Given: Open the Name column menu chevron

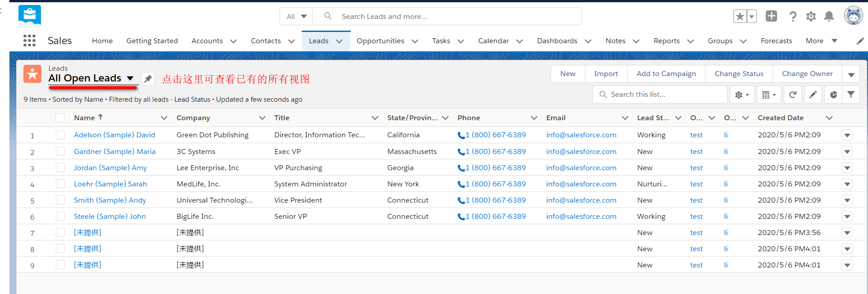Looking at the screenshot, I should [x=164, y=118].
